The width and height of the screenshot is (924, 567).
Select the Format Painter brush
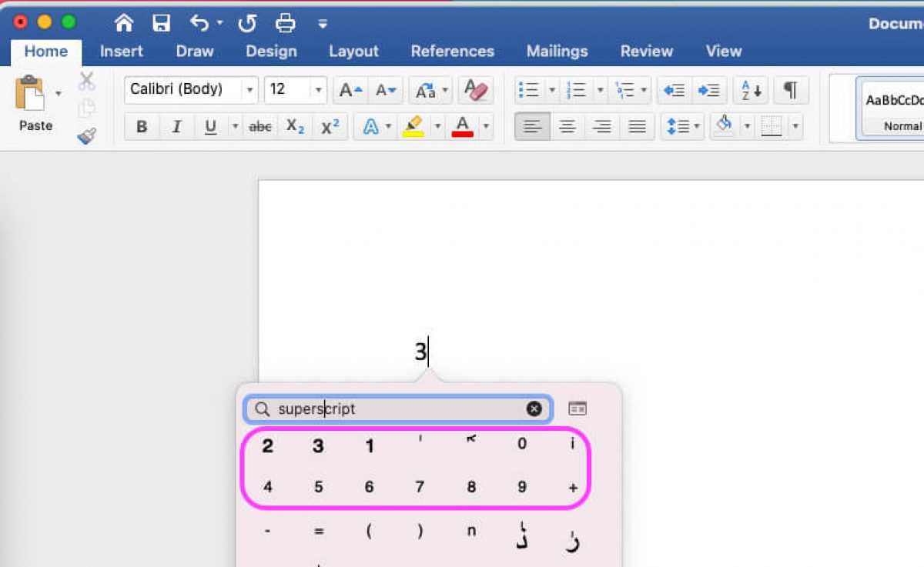[x=86, y=136]
